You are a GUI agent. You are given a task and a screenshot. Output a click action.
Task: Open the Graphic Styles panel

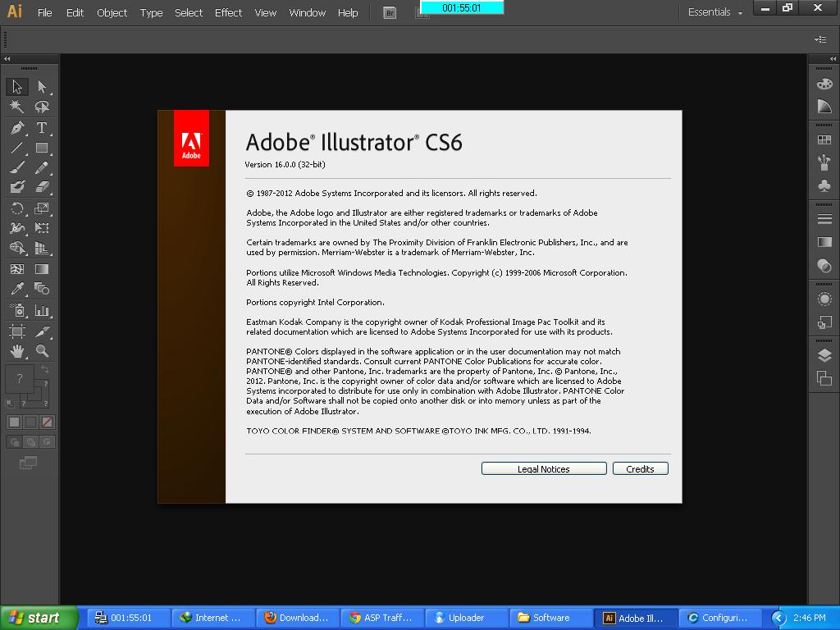[824, 322]
